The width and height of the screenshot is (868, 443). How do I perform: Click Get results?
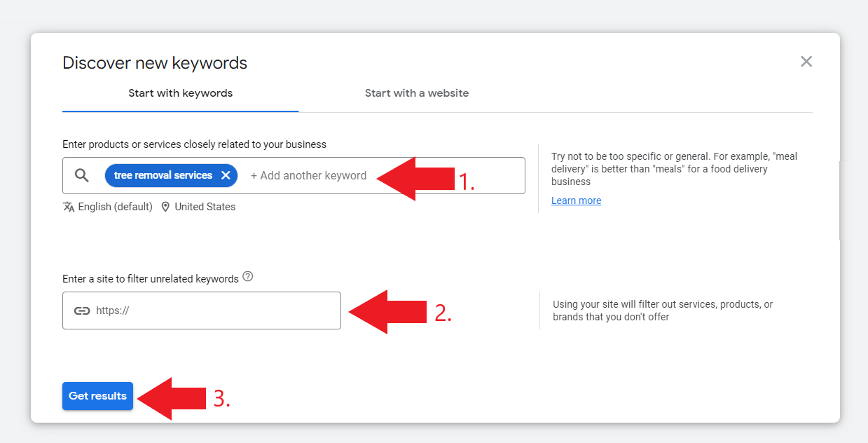(x=97, y=395)
